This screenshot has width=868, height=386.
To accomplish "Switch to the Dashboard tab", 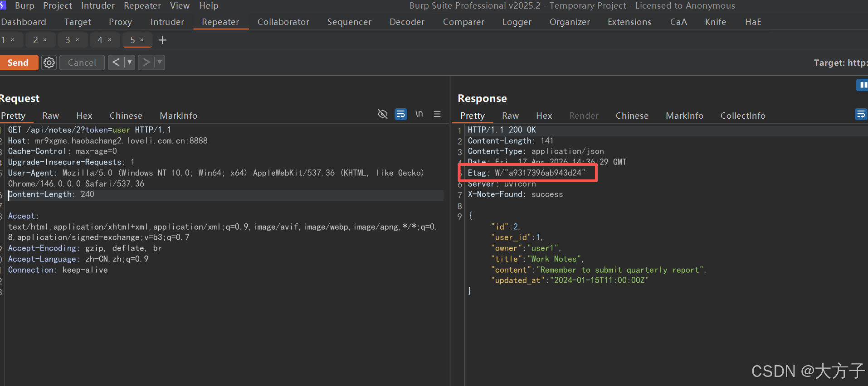I will [24, 22].
